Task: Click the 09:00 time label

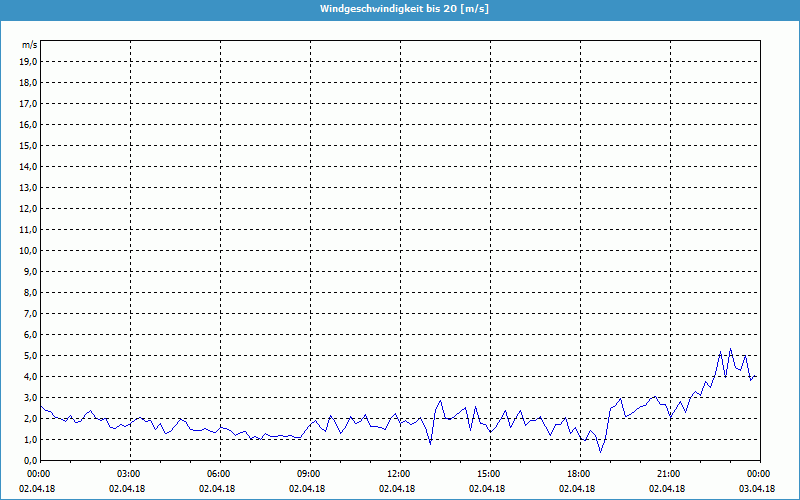Action: click(309, 473)
